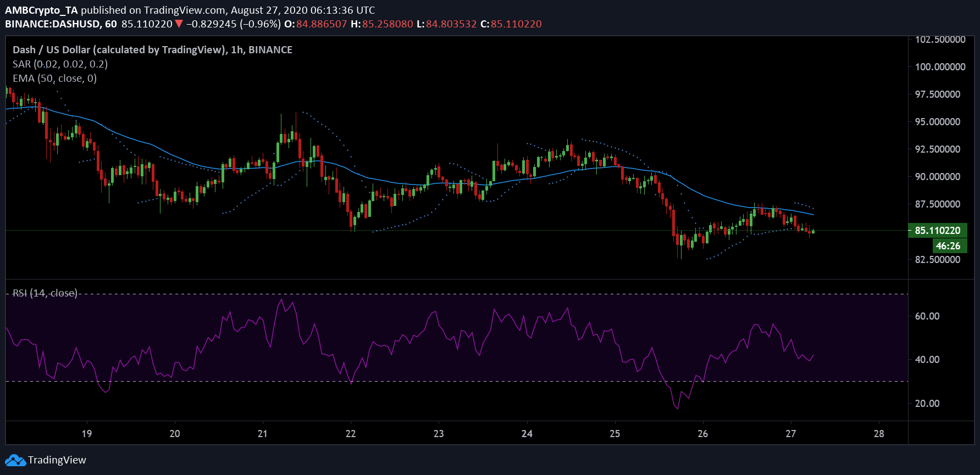Click the green 85.110220 current price tag
This screenshot has width=980, height=475.
937,231
